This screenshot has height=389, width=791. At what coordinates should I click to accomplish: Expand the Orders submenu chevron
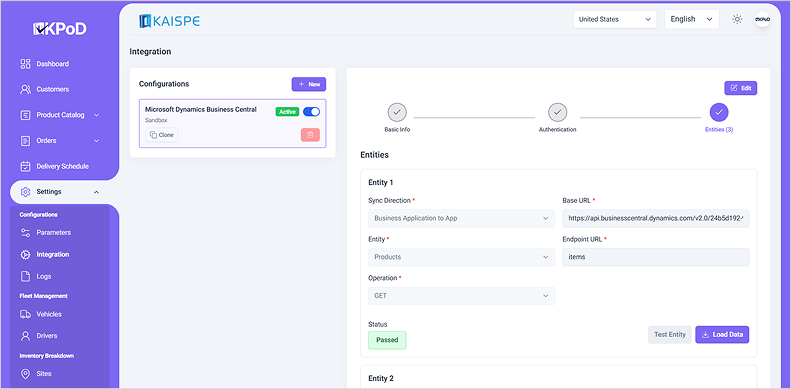coord(96,141)
